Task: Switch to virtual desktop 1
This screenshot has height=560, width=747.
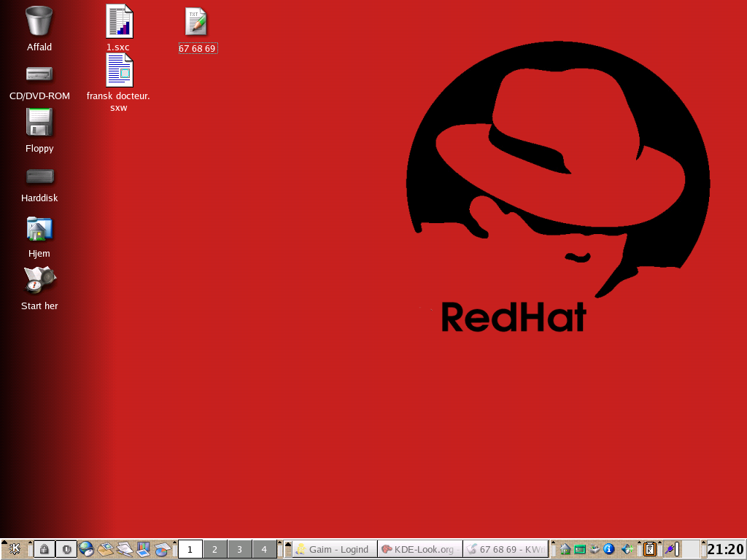Action: 190,549
